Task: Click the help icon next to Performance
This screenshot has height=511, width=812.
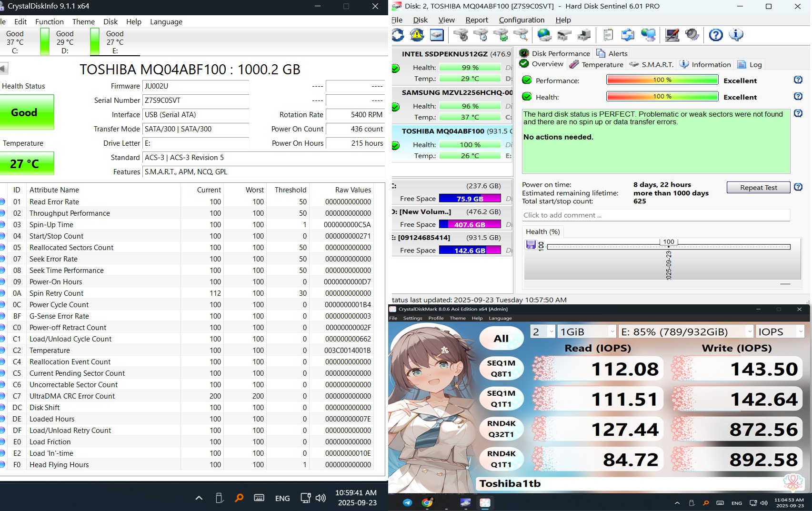Action: click(798, 80)
